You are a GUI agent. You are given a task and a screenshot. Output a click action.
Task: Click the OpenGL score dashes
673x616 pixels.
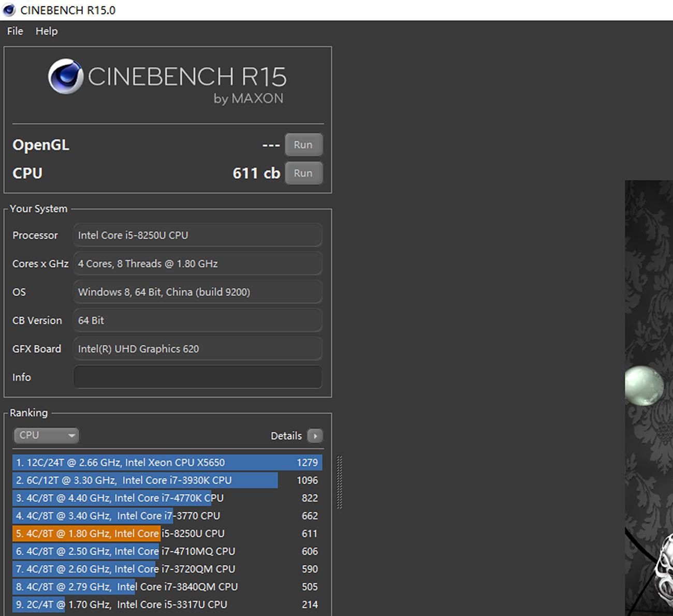271,145
